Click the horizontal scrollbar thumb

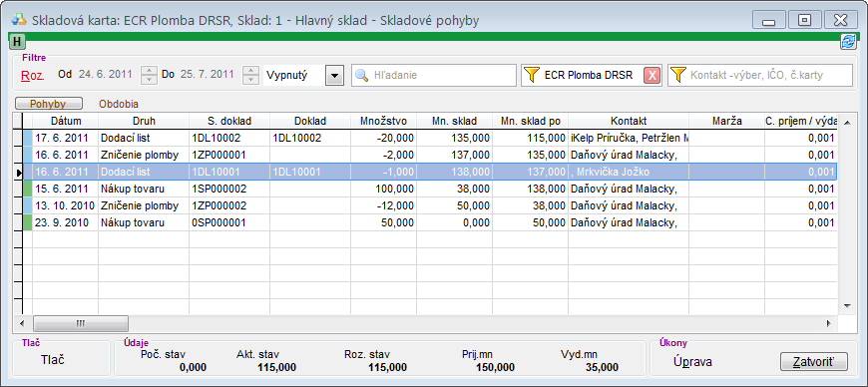81,323
